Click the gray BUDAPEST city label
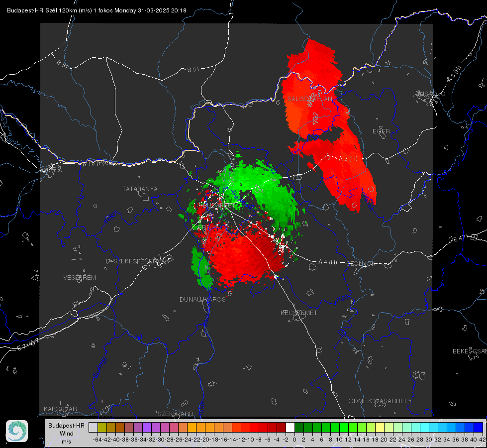The height and width of the screenshot is (448, 487). click(219, 206)
